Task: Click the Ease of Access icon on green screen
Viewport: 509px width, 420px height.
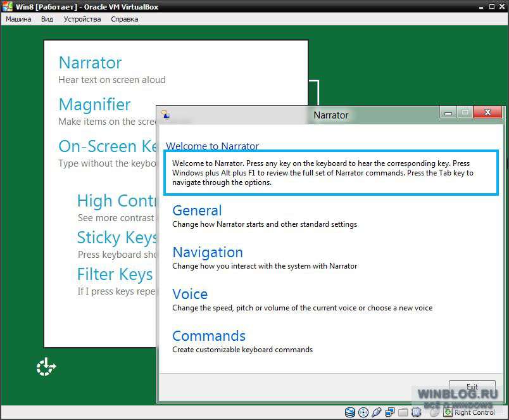Action: click(x=46, y=367)
